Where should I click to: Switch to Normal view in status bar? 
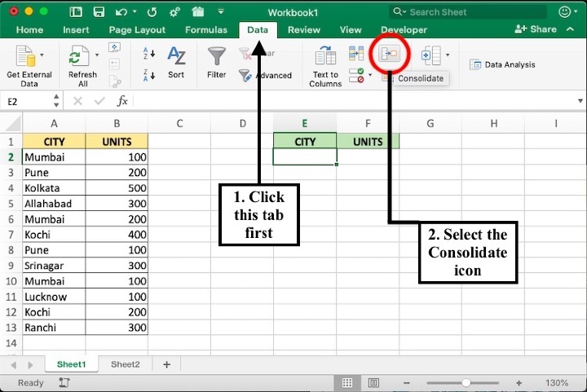(x=347, y=383)
